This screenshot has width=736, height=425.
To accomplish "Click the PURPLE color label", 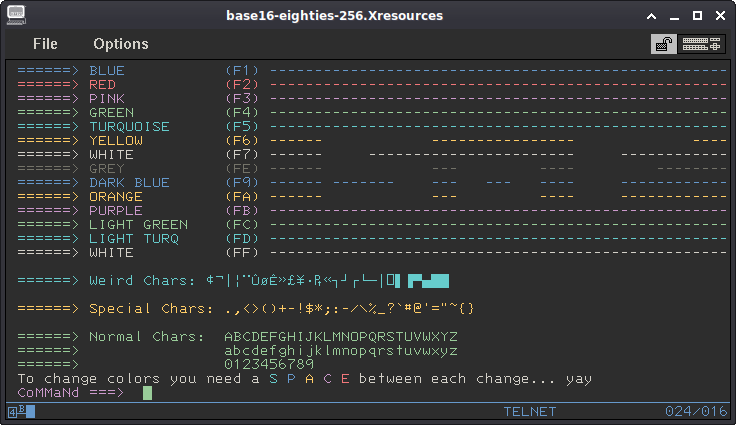I will pos(116,211).
